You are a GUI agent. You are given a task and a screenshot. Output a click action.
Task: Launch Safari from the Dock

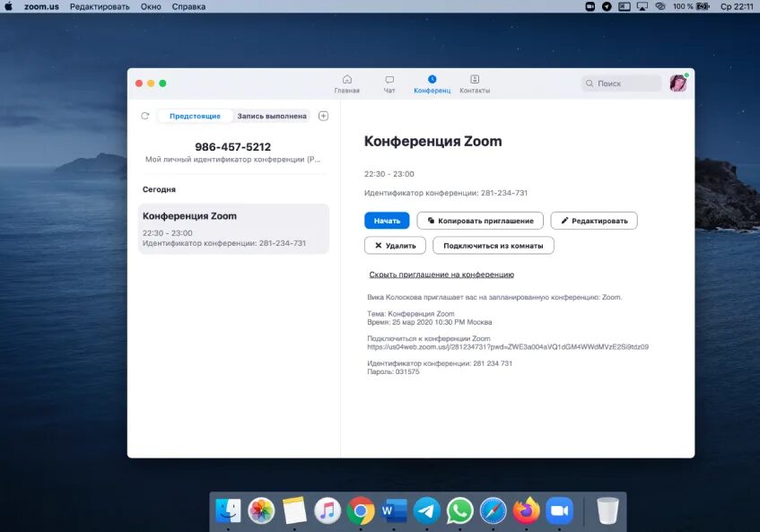[x=493, y=510]
